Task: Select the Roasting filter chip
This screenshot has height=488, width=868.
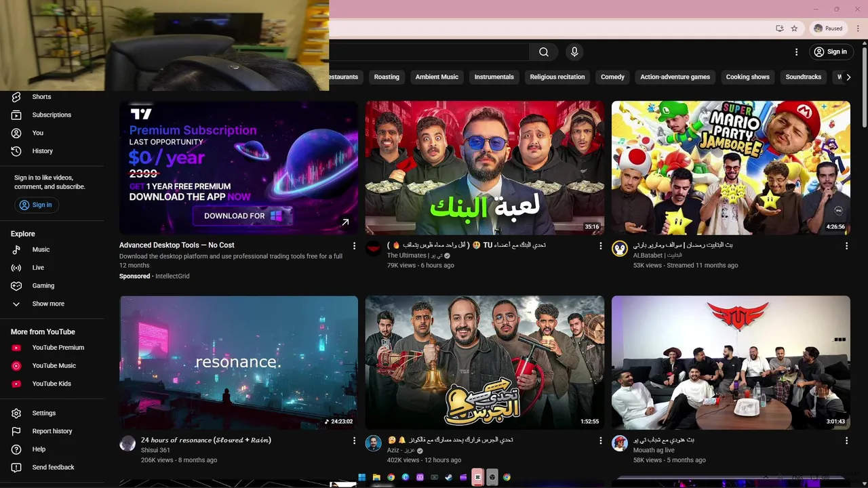Action: point(387,77)
